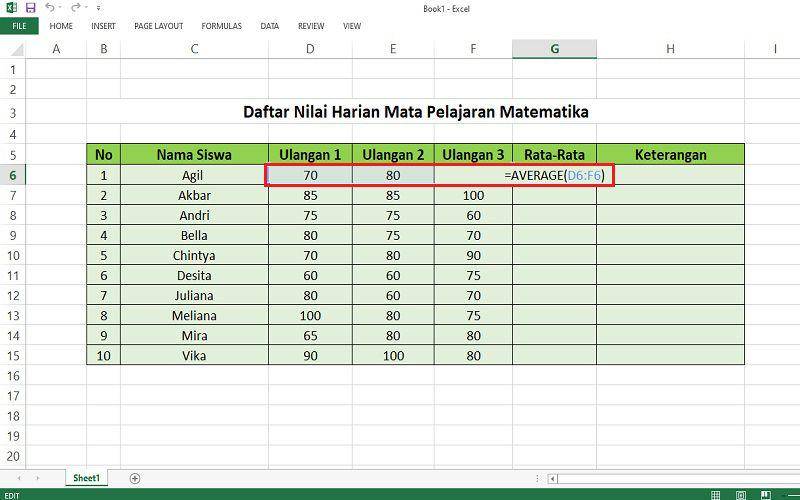Screen dimensions: 800x500
Task: Click horizontal scrollbar left arrow
Action: [x=553, y=479]
